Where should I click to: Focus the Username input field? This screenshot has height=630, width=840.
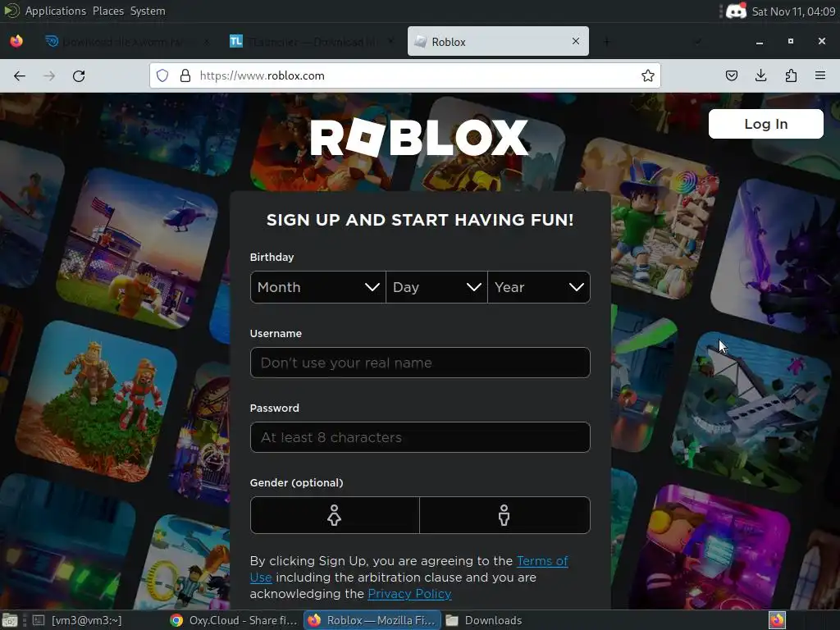(x=420, y=363)
